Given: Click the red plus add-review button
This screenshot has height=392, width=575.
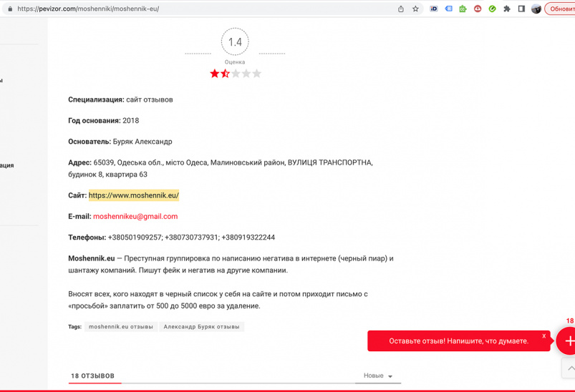Looking at the screenshot, I should click(566, 341).
